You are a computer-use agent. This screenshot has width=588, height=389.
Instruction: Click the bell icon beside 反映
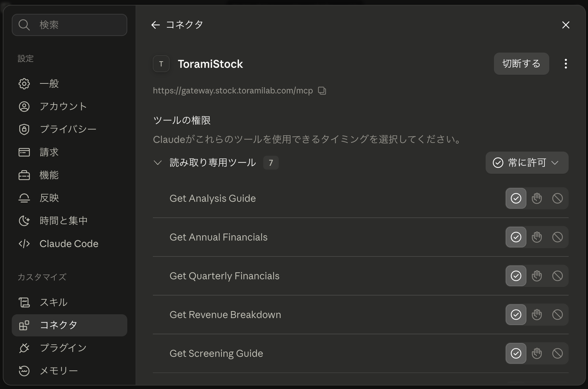pyautogui.click(x=24, y=198)
